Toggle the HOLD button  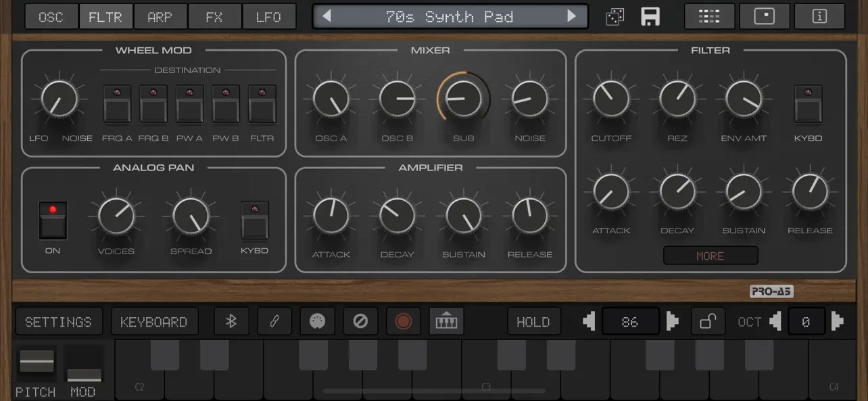point(533,321)
